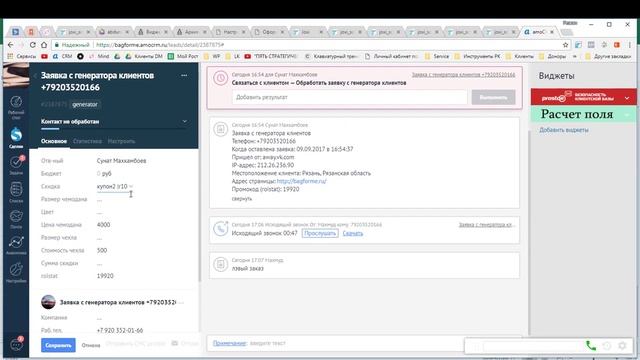Open the Настройки (settings) sidebar icon

16,272
